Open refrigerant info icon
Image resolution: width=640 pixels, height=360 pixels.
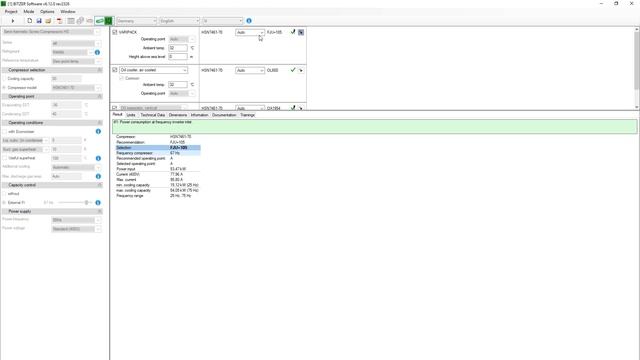[97, 52]
